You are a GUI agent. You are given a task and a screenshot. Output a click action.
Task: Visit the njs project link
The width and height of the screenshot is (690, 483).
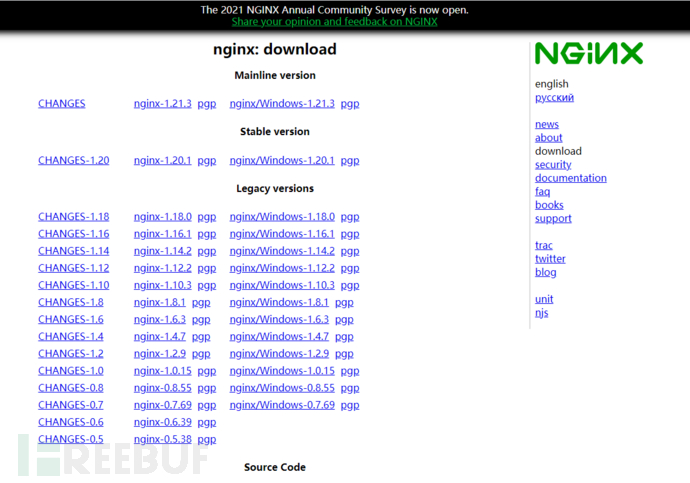click(541, 313)
